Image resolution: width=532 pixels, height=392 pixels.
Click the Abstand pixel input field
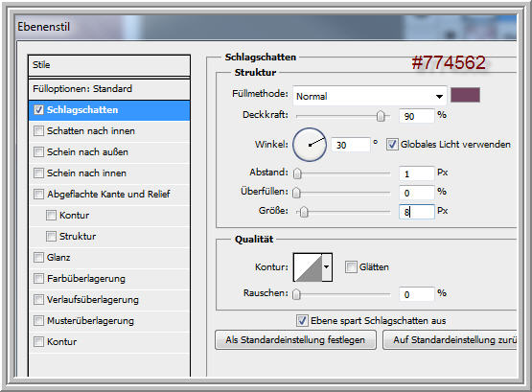417,174
